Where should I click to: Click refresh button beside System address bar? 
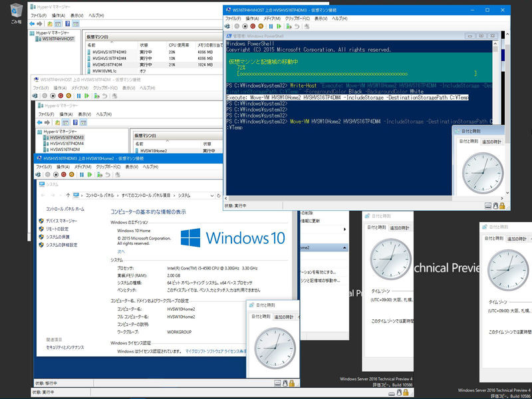coord(219,196)
